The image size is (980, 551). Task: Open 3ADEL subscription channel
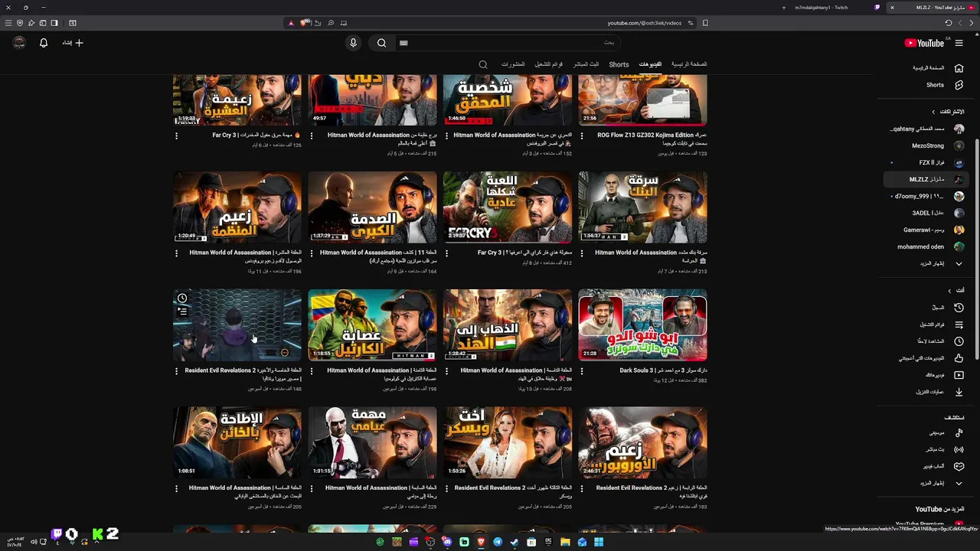tap(926, 213)
